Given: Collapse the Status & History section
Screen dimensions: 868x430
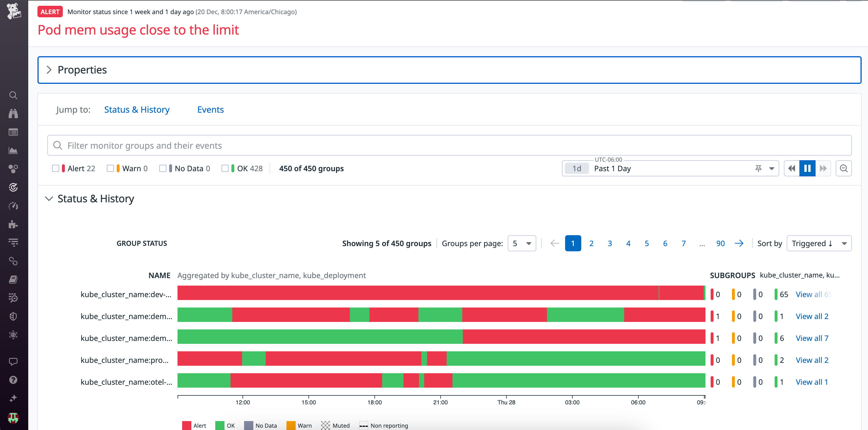Looking at the screenshot, I should pyautogui.click(x=49, y=199).
